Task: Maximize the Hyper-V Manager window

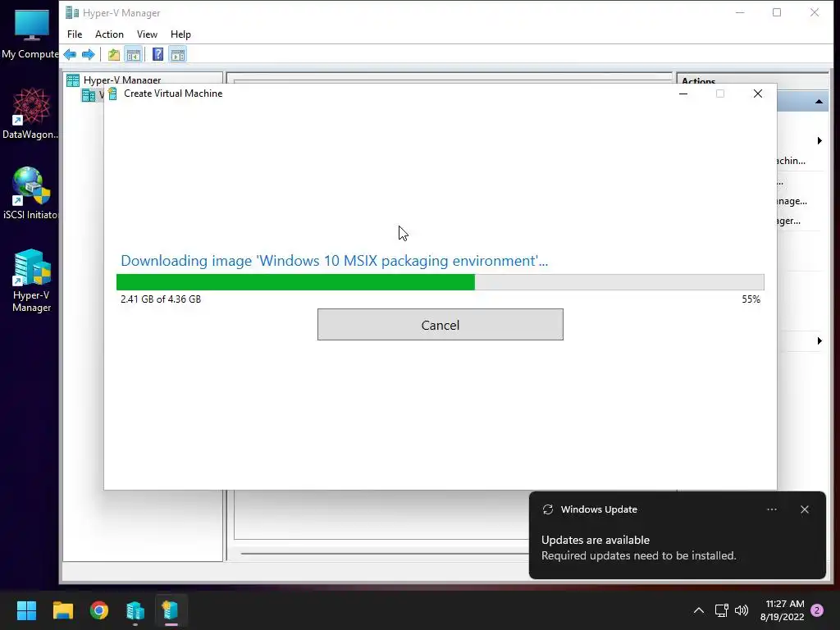Action: pyautogui.click(x=777, y=12)
